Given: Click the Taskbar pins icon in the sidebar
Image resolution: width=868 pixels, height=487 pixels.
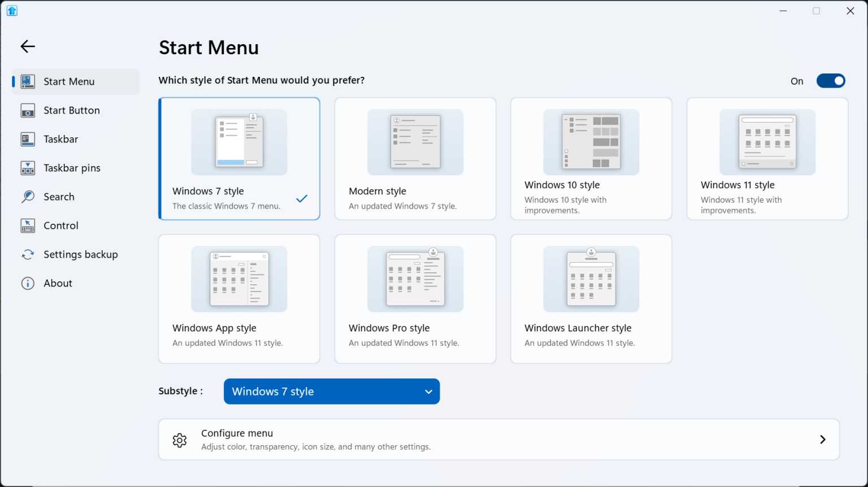Looking at the screenshot, I should click(27, 168).
